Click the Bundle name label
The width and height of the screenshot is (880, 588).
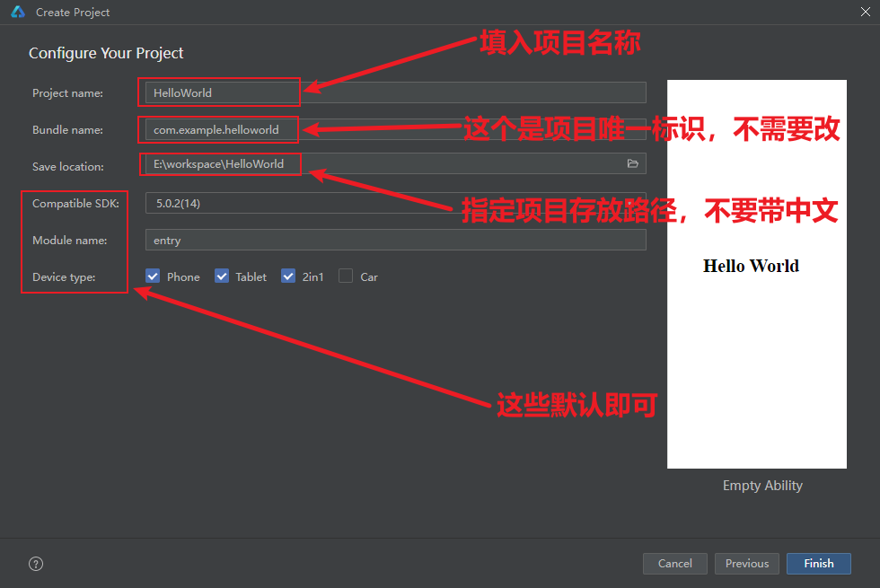68,129
